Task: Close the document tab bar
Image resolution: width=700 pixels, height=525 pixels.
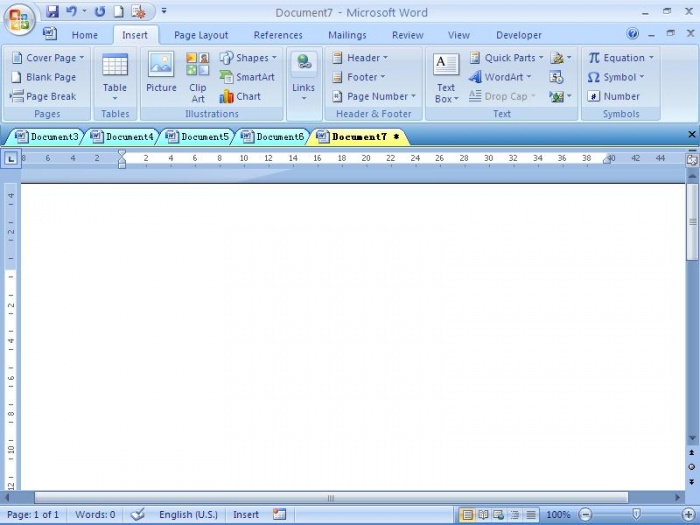Action: (692, 134)
